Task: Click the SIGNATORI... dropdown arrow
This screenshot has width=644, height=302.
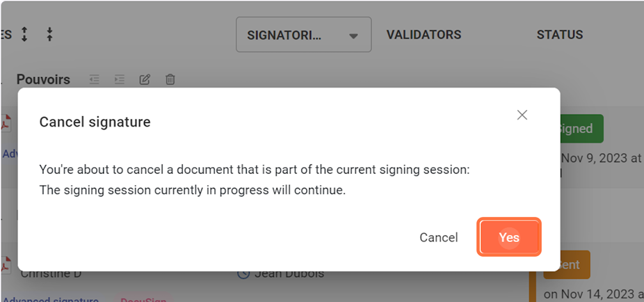Action: coord(353,35)
